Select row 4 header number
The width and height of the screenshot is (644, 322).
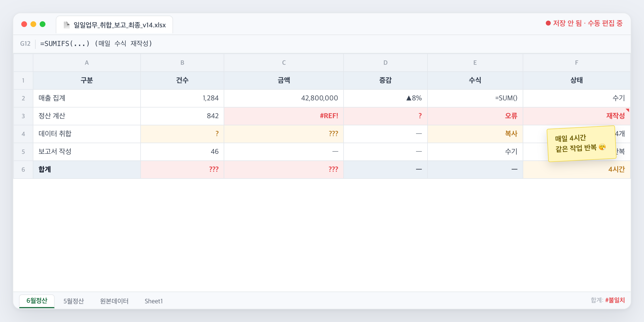(23, 134)
